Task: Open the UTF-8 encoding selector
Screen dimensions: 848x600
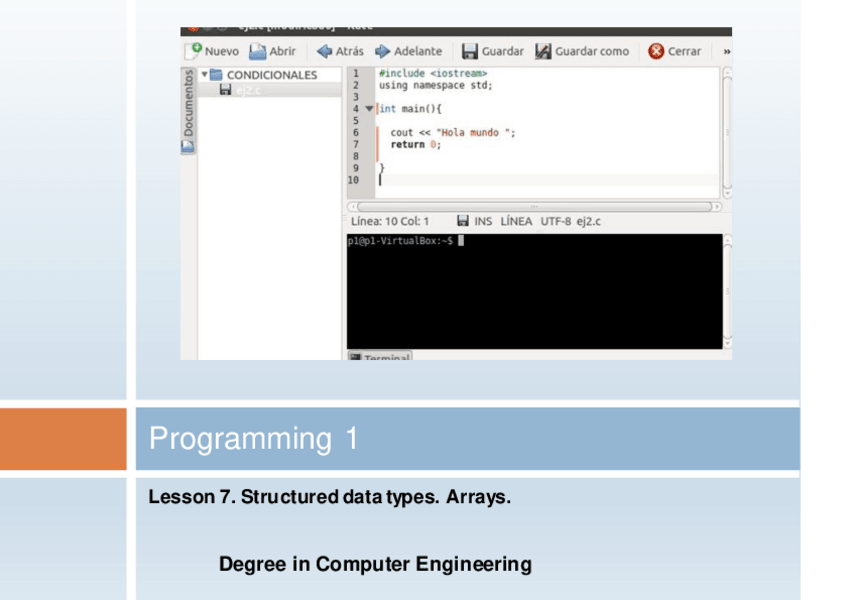Action: click(x=555, y=221)
